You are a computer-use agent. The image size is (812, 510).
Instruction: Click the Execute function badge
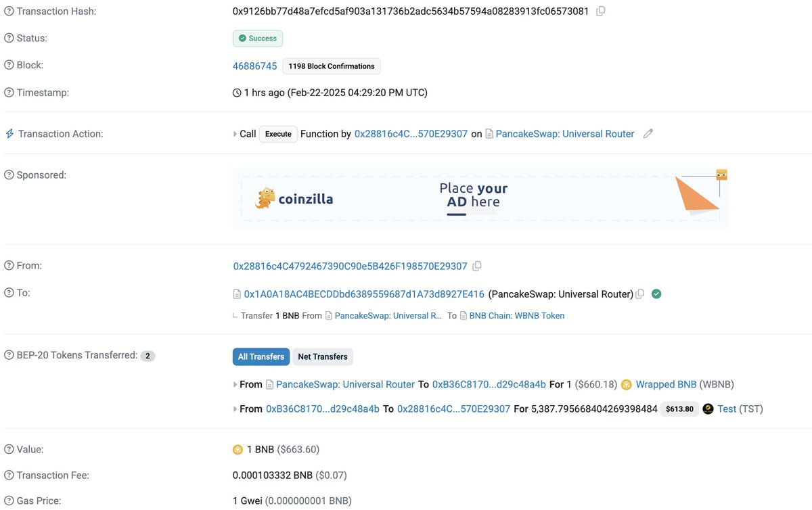278,134
